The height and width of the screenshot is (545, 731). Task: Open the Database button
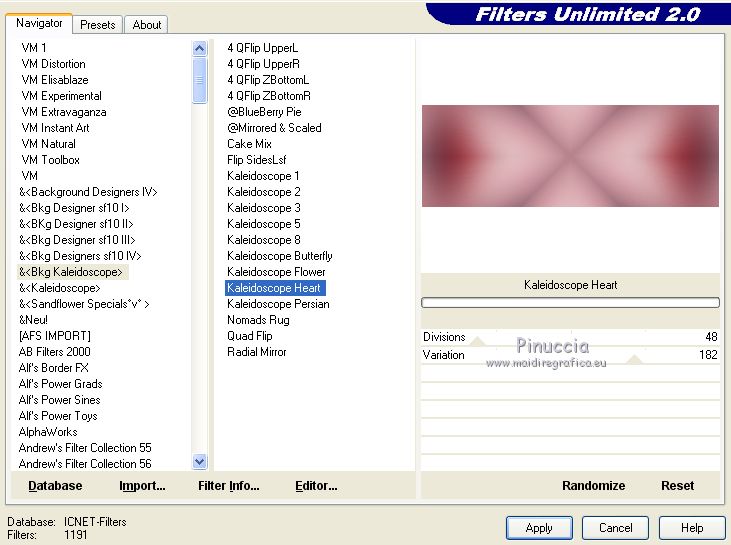coord(55,486)
